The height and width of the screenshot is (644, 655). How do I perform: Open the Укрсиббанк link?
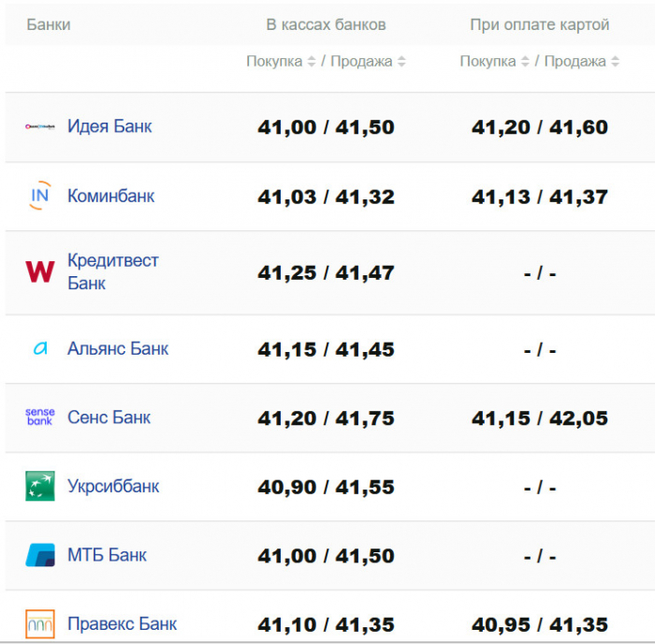point(113,486)
